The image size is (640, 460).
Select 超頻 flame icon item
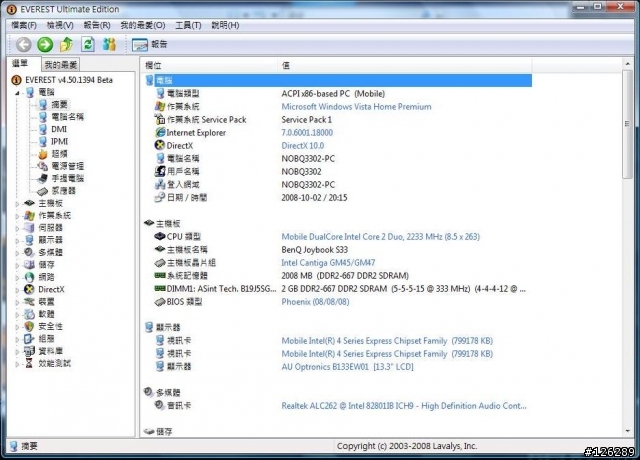pyautogui.click(x=43, y=154)
